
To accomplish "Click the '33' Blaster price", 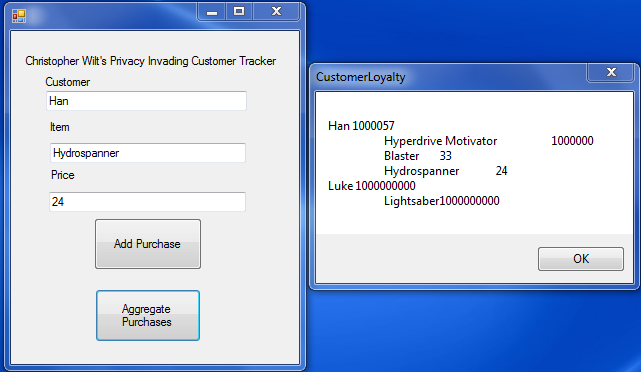I will tap(446, 156).
